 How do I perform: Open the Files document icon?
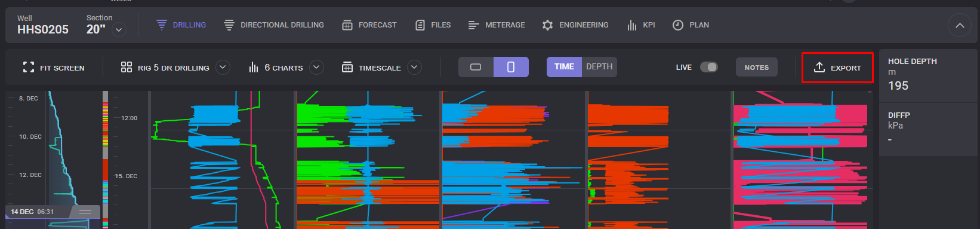click(x=420, y=25)
